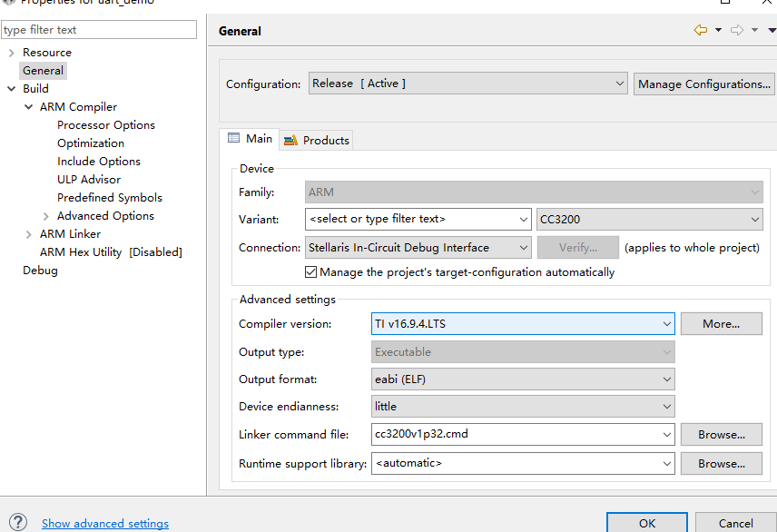Click the OK button

[x=646, y=523]
